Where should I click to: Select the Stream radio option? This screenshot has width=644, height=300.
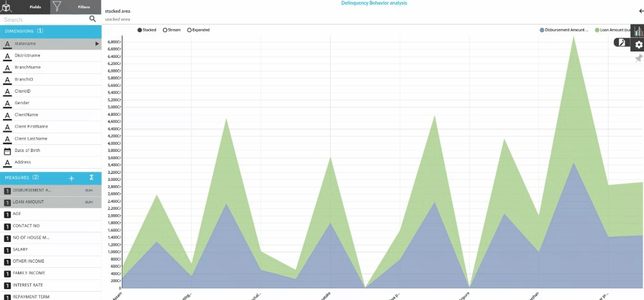[171, 30]
